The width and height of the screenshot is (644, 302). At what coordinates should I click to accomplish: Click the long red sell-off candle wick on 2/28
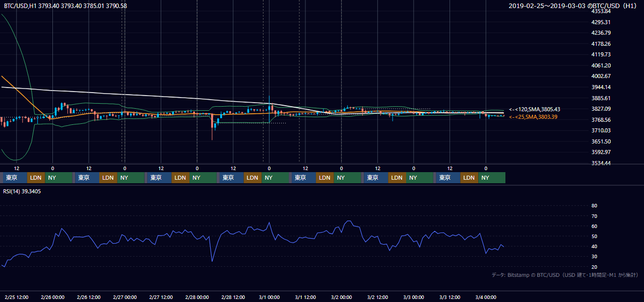[212, 127]
